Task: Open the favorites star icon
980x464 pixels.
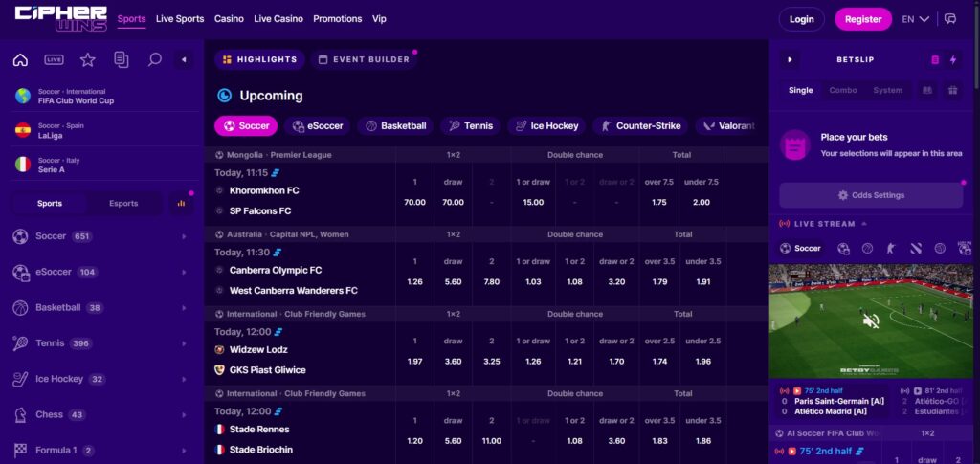Action: 87,60
